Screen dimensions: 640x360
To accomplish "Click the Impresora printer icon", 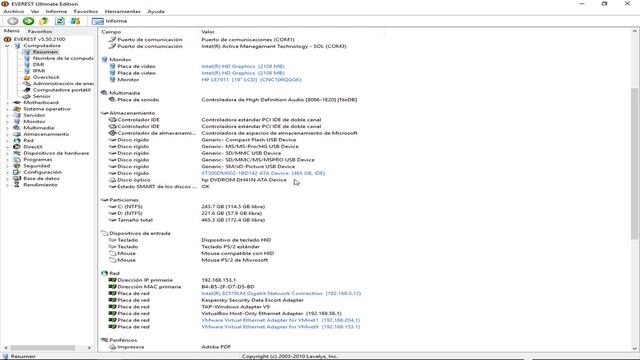I will [x=112, y=347].
